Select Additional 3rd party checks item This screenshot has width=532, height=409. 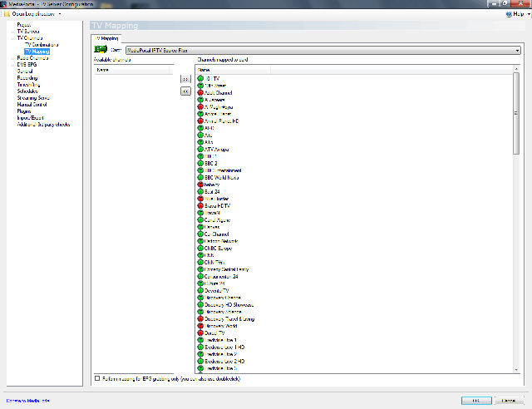[43, 125]
